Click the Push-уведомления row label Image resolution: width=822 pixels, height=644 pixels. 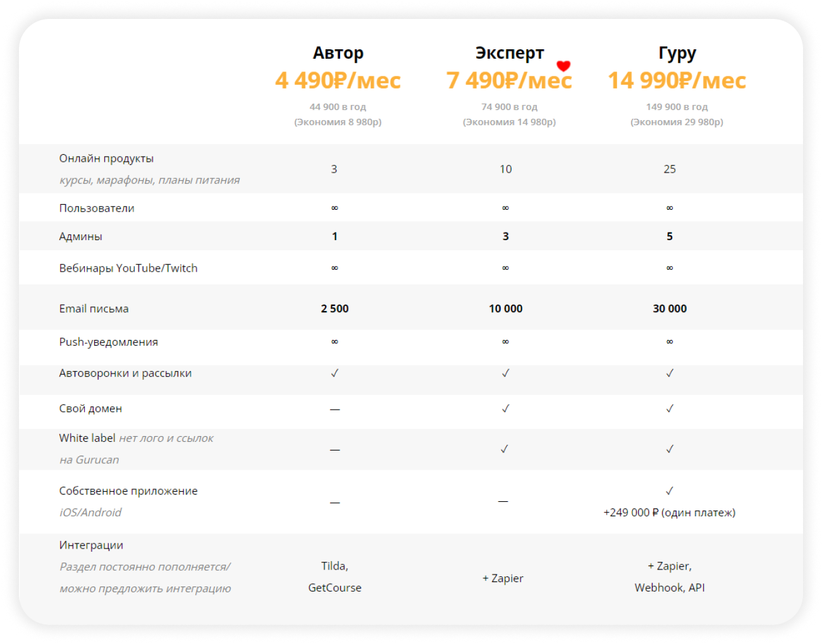point(109,342)
